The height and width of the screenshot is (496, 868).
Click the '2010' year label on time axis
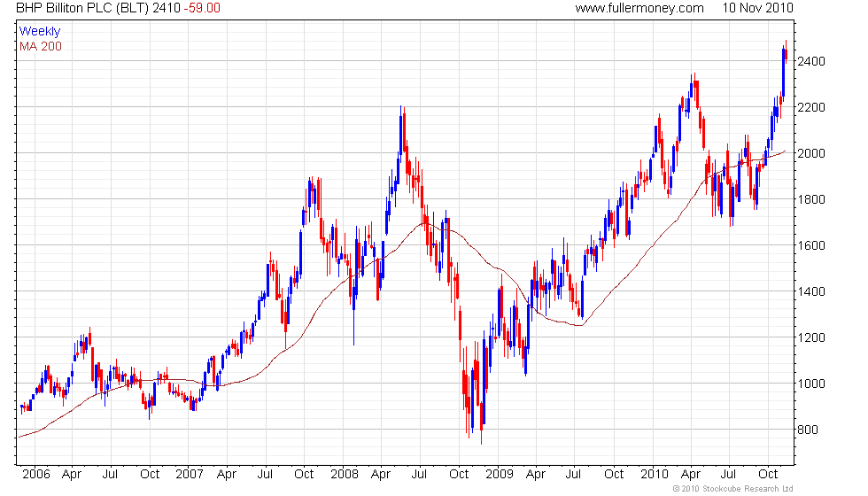[x=655, y=475]
